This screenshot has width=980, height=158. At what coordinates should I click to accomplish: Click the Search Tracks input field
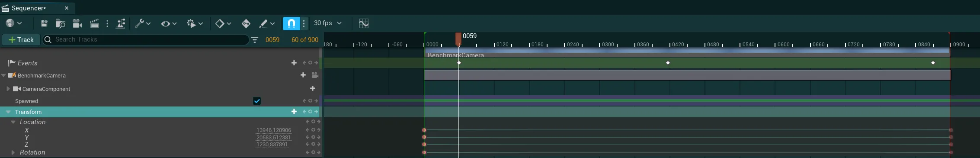[146, 39]
